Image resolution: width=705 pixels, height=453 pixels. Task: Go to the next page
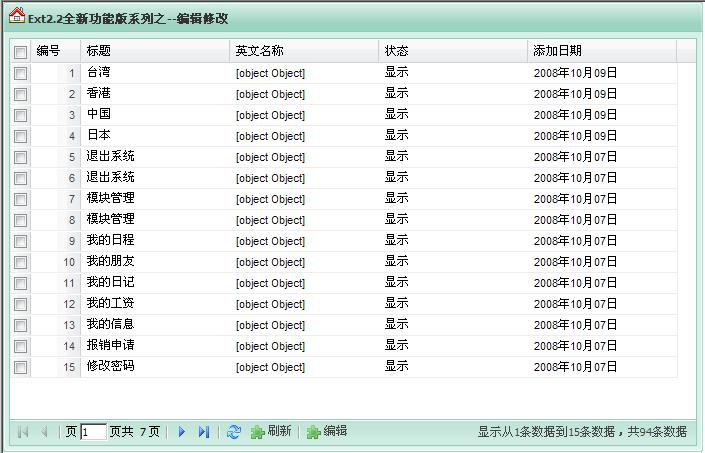click(x=182, y=432)
